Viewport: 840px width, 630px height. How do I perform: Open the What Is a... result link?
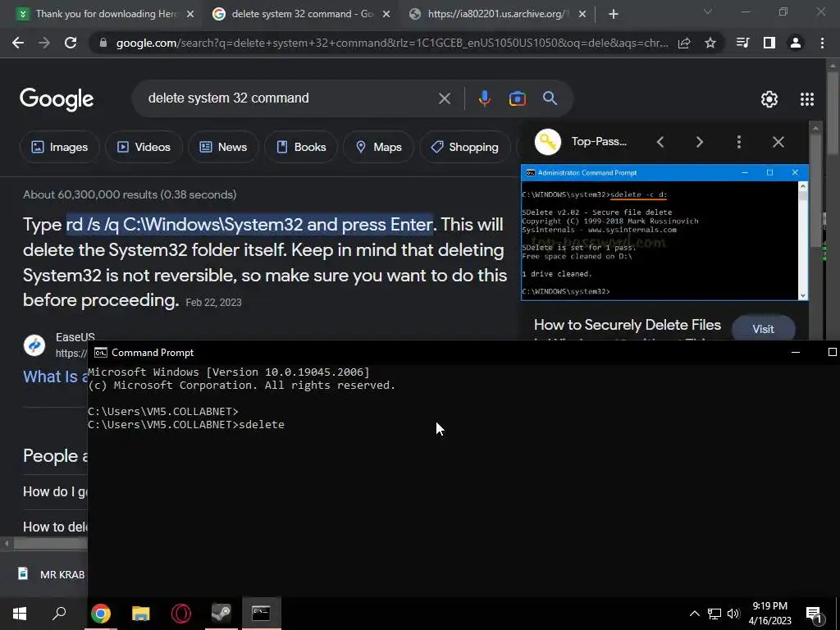coord(55,377)
